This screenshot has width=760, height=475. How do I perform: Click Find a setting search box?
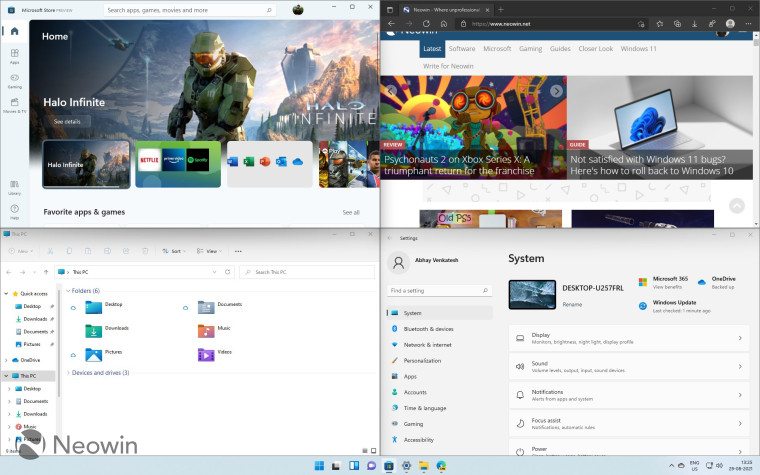pyautogui.click(x=439, y=290)
